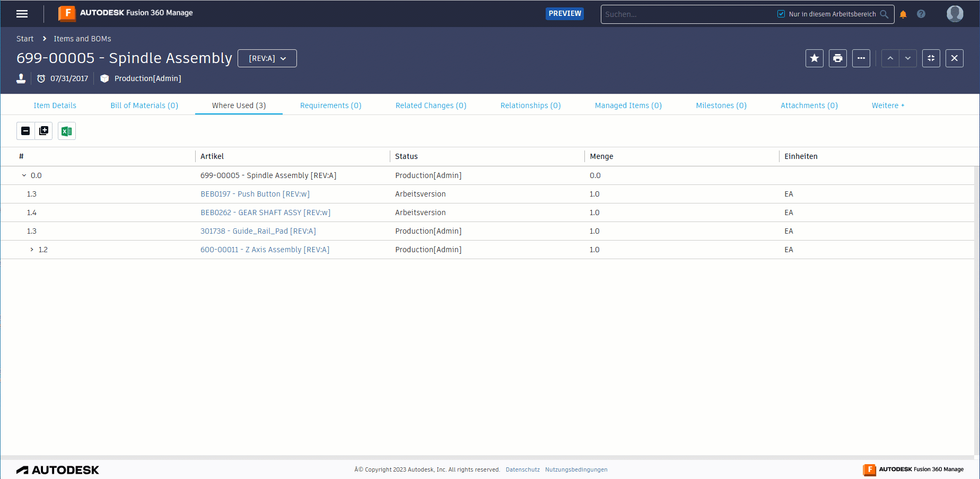Collapse the 0.0 Spindle Assembly row
This screenshot has width=980, height=479.
(x=24, y=175)
